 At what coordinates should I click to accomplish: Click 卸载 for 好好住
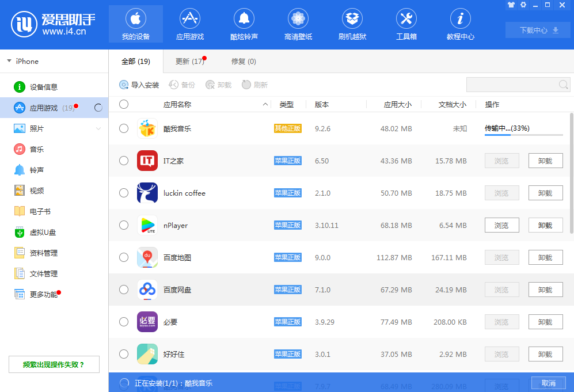(x=545, y=354)
